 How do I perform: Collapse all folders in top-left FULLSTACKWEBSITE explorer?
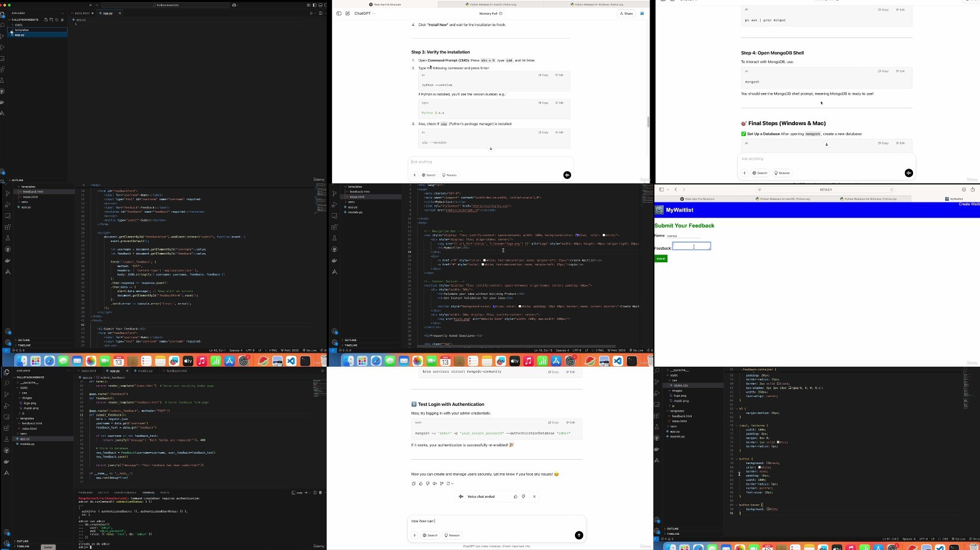click(x=62, y=20)
